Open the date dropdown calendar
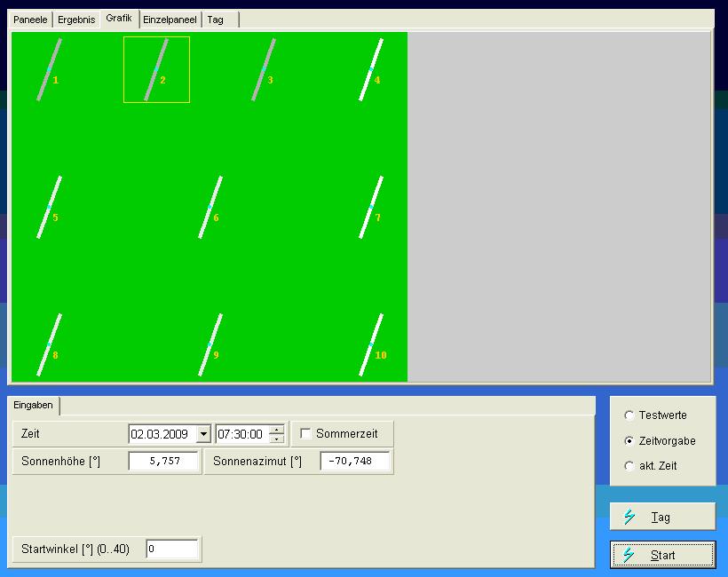728x577 pixels. tap(203, 434)
